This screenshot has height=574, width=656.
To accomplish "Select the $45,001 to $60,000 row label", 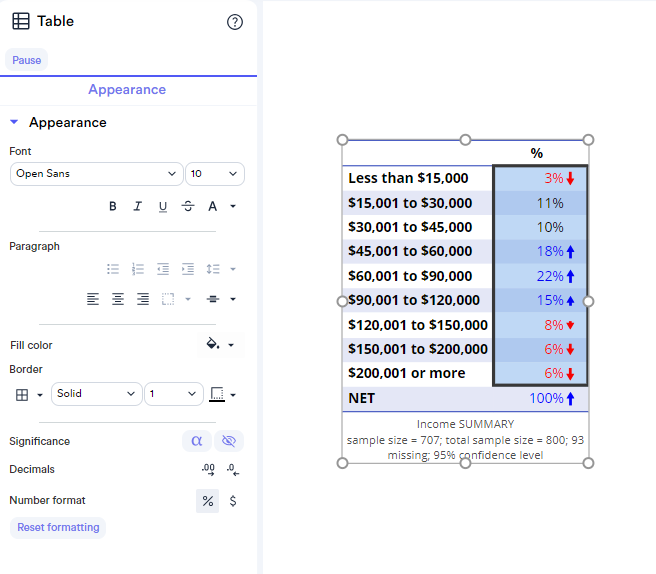I will pyautogui.click(x=410, y=251).
